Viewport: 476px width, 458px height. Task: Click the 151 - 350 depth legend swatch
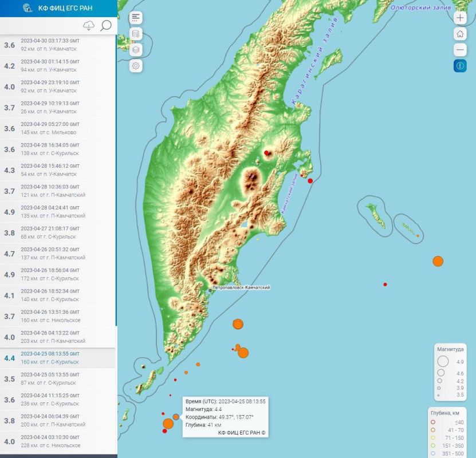coord(433,446)
